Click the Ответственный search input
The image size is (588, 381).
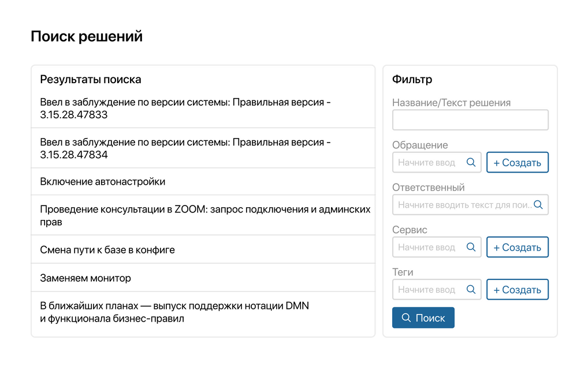tap(462, 204)
